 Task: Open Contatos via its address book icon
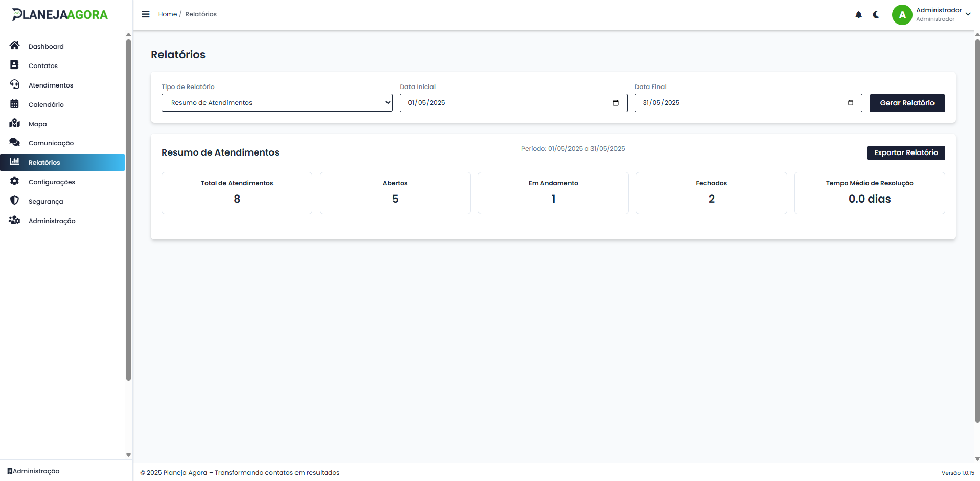tap(14, 65)
